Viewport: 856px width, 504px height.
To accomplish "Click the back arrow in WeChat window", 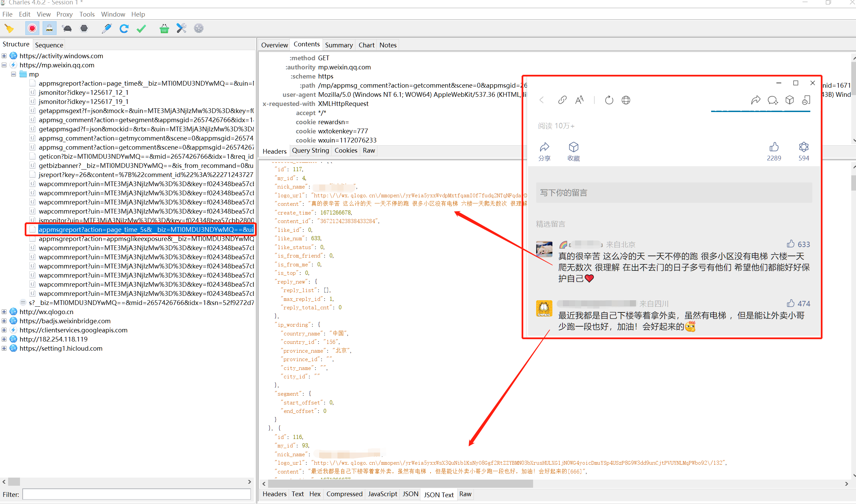I will (x=542, y=100).
